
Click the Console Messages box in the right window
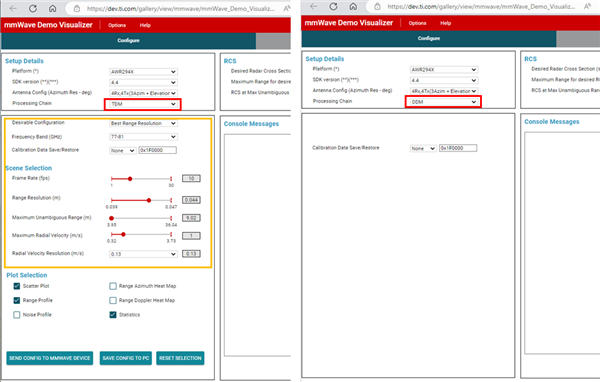tap(562, 243)
